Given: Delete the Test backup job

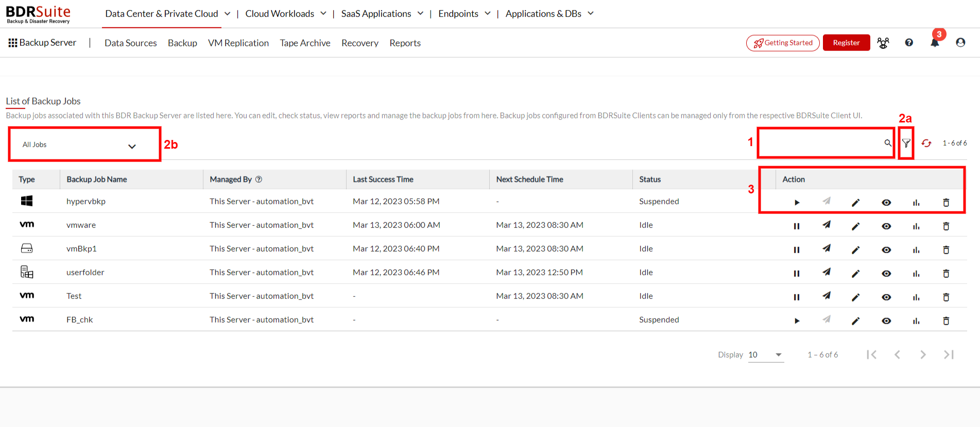Looking at the screenshot, I should [x=946, y=297].
